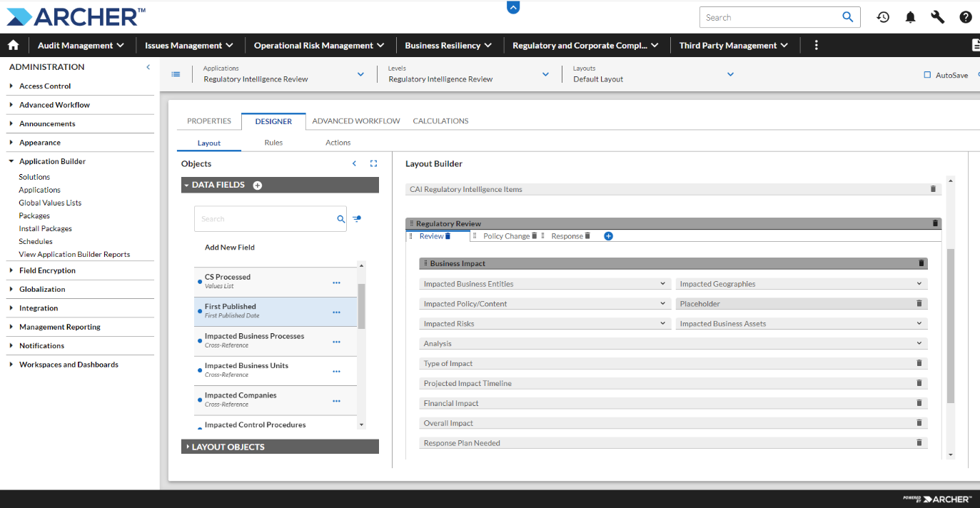Expand the Analysis field chevron
This screenshot has height=508, width=980.
coord(919,343)
